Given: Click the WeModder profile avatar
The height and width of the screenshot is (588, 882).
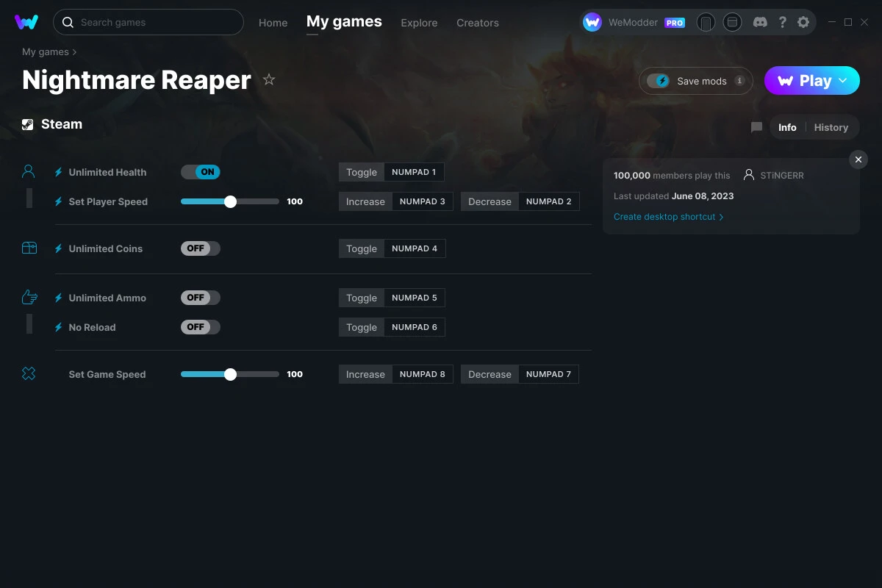Looking at the screenshot, I should point(592,22).
